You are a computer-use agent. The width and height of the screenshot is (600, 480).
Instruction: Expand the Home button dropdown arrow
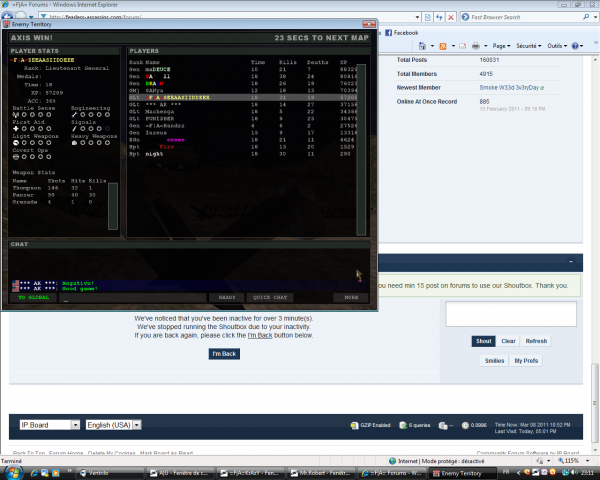click(432, 46)
